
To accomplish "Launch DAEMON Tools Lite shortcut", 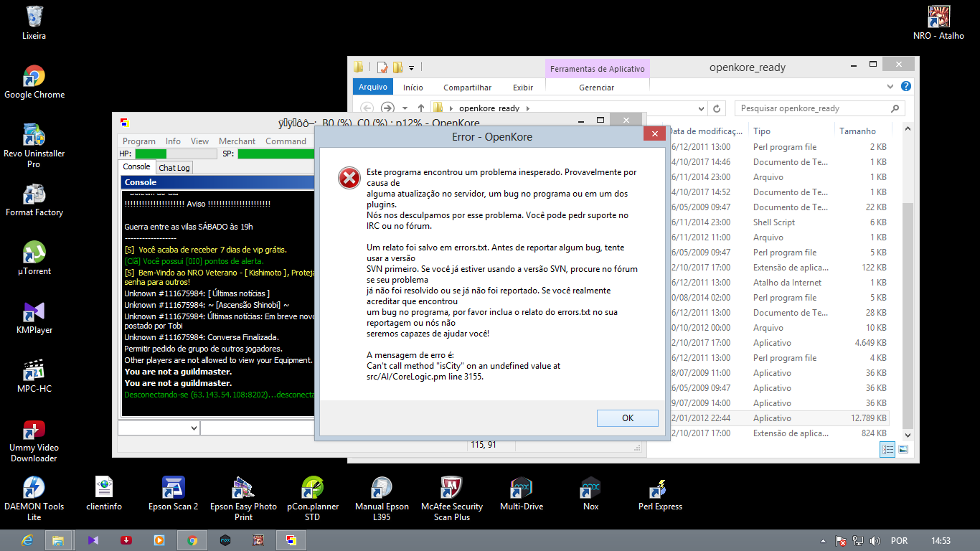I will (x=34, y=499).
